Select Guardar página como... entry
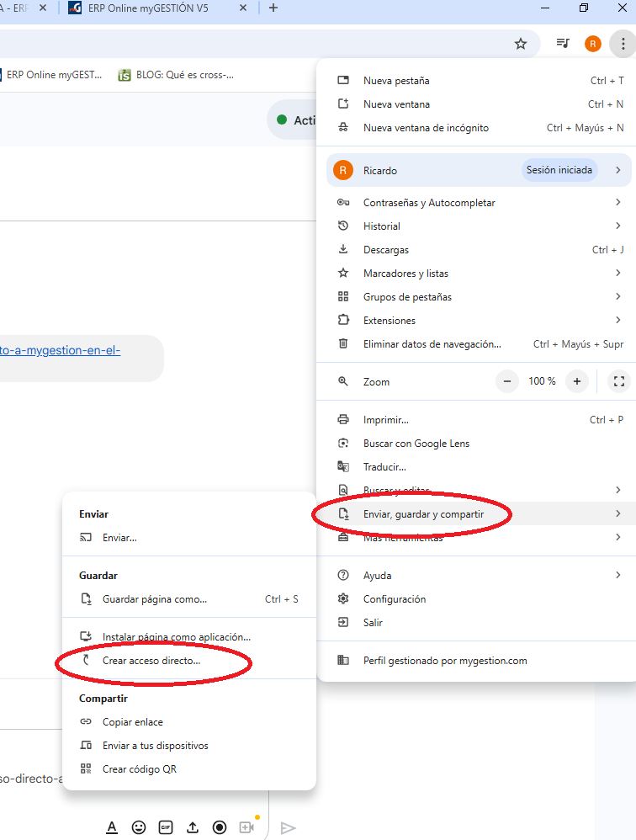636x840 pixels. pyautogui.click(x=189, y=599)
